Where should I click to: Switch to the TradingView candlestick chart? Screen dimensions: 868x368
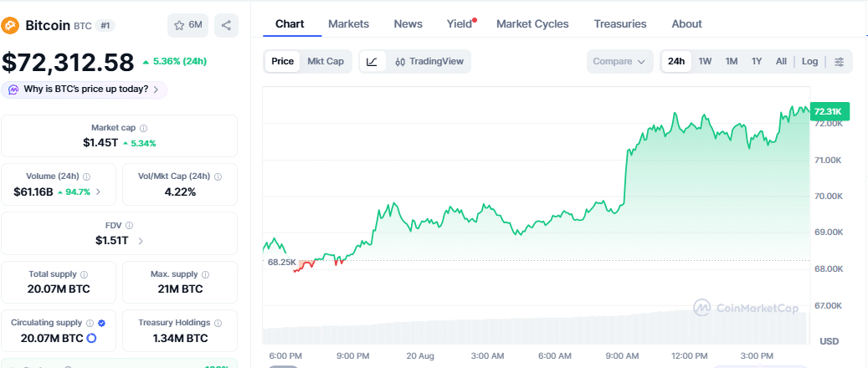click(x=429, y=61)
